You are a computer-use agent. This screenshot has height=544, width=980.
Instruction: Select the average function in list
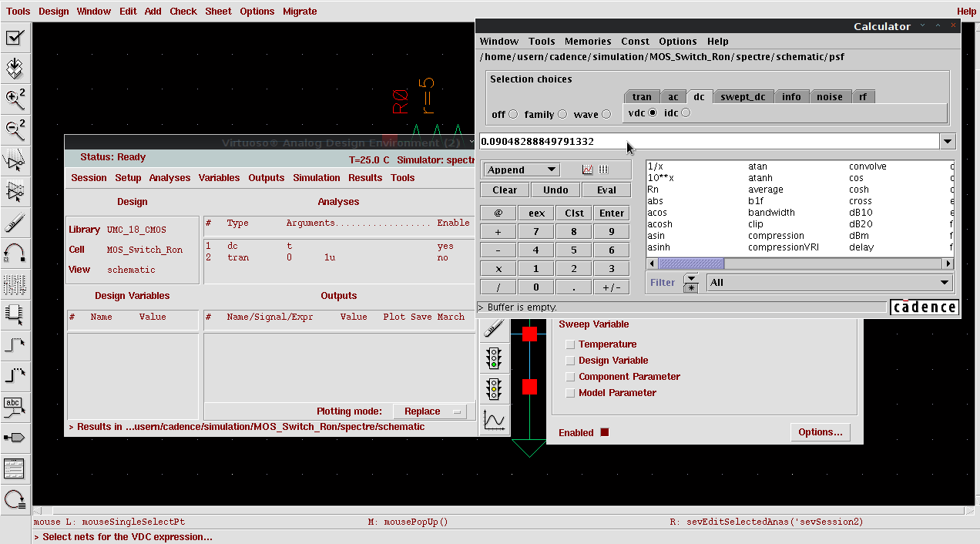tap(766, 190)
